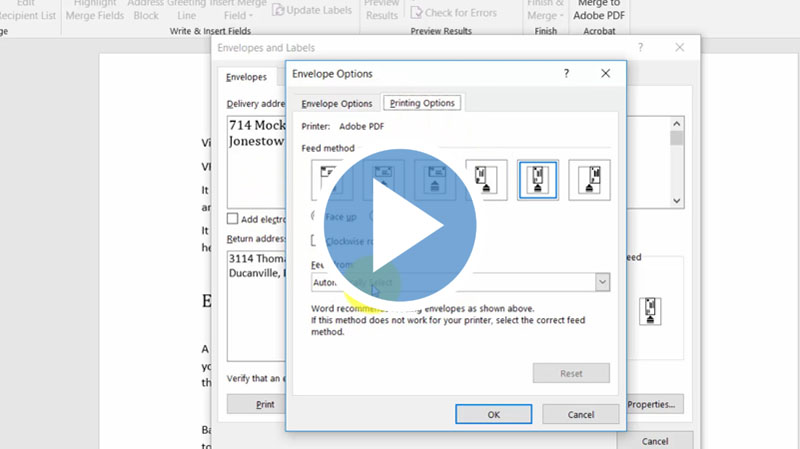Expand the Insert Merge Field dropdown
This screenshot has width=800, height=449.
click(239, 14)
